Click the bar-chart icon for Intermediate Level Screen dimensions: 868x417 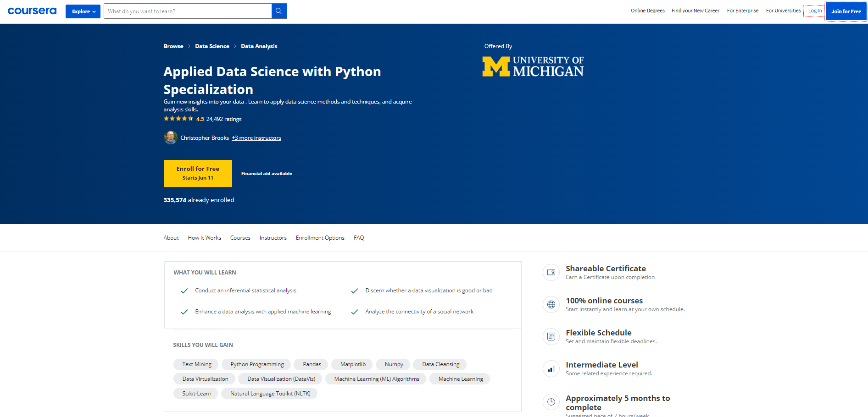(x=551, y=368)
